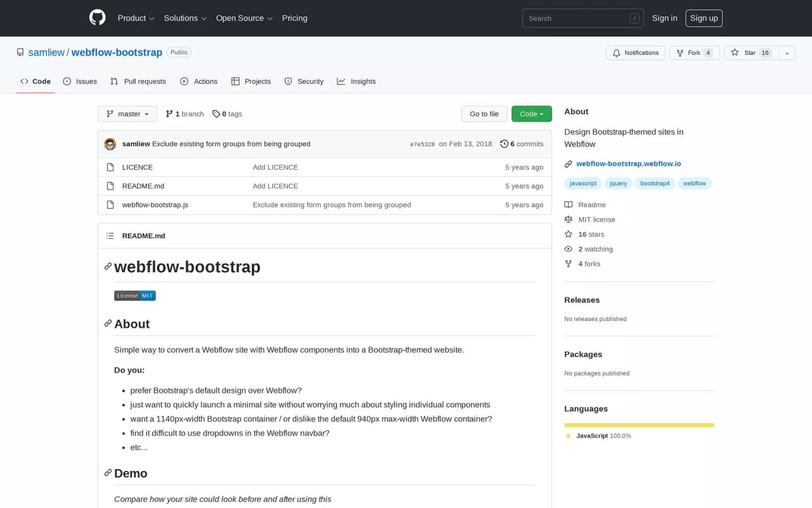Click anchor link icon beside Demo heading
Image resolution: width=812 pixels, height=508 pixels.
tap(108, 473)
